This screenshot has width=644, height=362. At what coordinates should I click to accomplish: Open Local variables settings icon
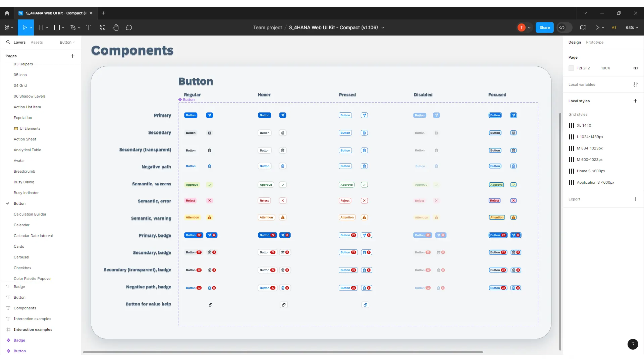tap(635, 84)
